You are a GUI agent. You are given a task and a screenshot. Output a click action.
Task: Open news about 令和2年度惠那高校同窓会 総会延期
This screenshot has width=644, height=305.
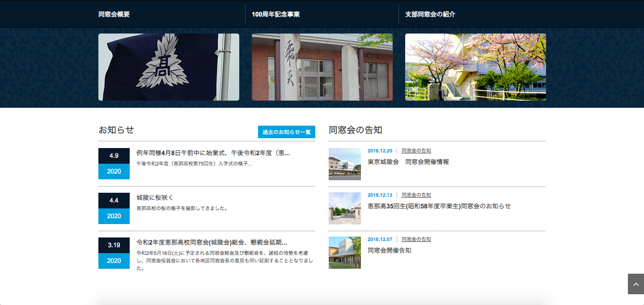(x=212, y=242)
